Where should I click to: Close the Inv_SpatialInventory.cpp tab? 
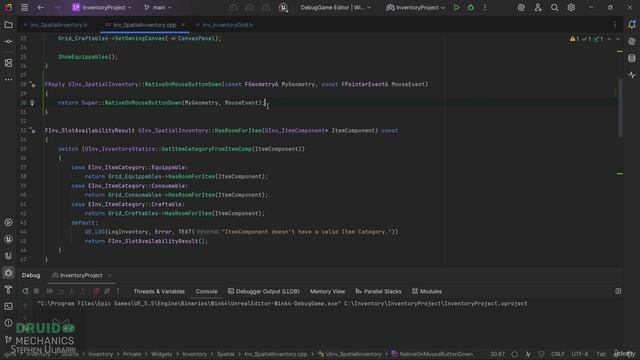(x=183, y=25)
